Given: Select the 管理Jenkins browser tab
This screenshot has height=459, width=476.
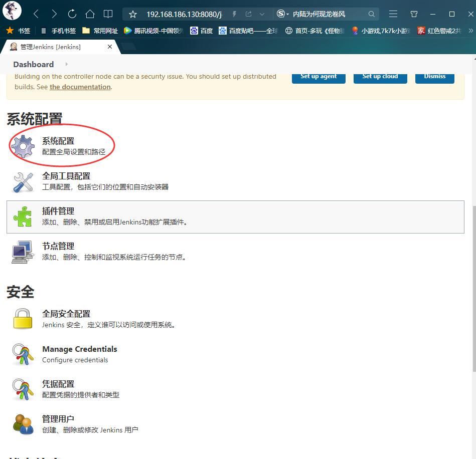Looking at the screenshot, I should pyautogui.click(x=61, y=47).
